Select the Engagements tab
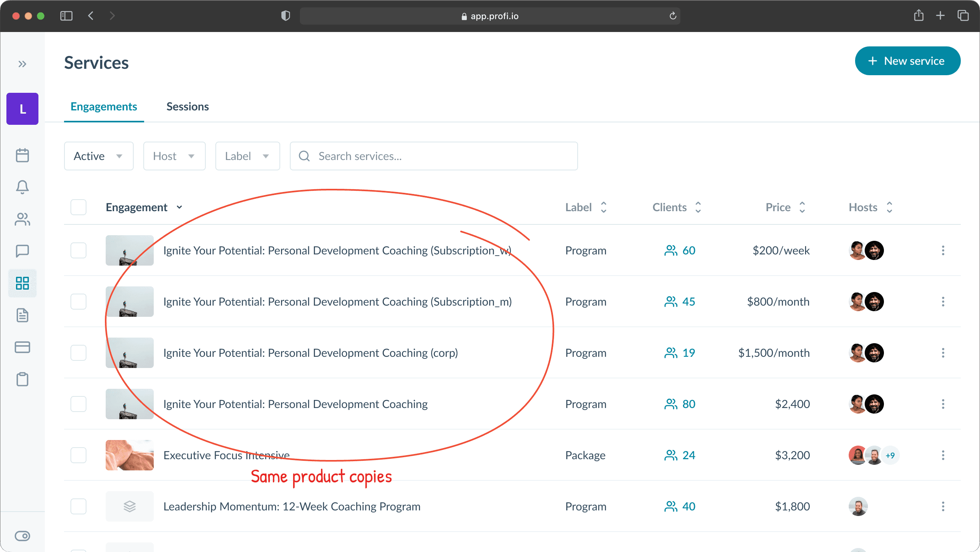 [104, 106]
